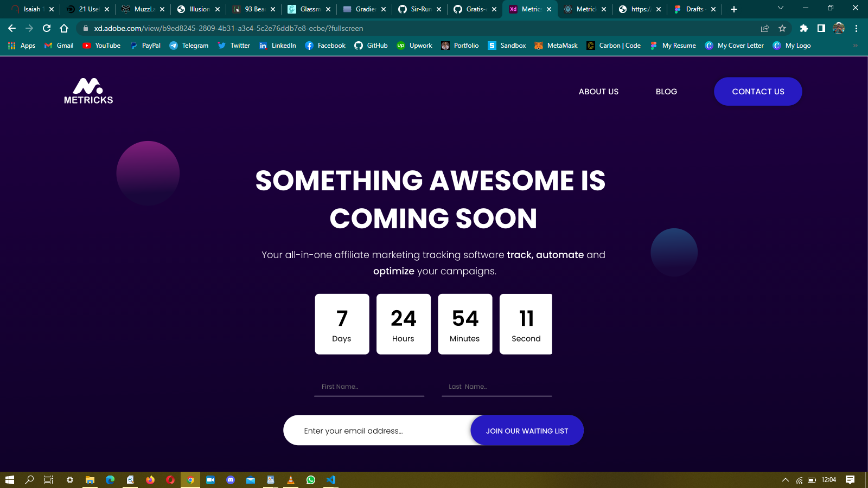Toggle the browser side panel
Viewport: 868px width, 488px height.
(x=821, y=28)
